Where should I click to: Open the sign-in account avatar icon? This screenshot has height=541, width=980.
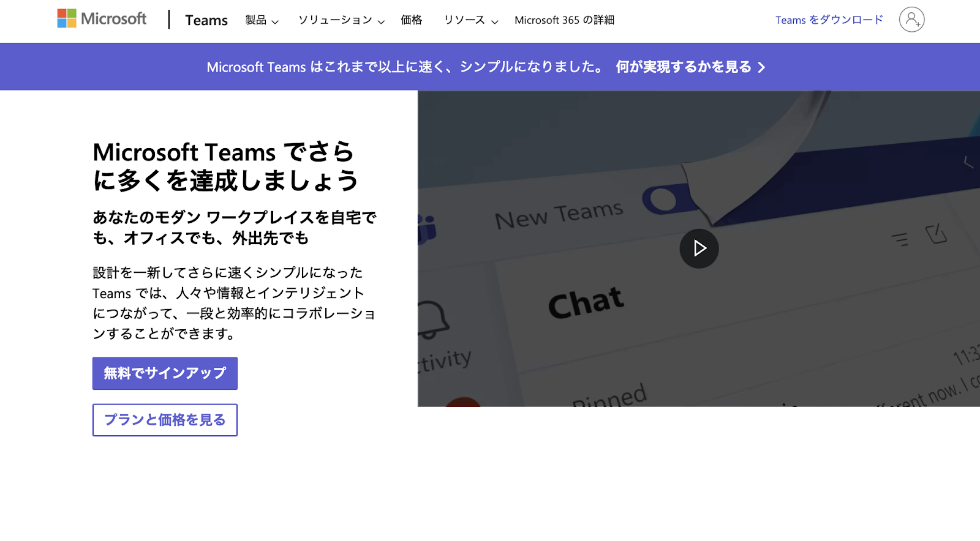click(x=911, y=20)
